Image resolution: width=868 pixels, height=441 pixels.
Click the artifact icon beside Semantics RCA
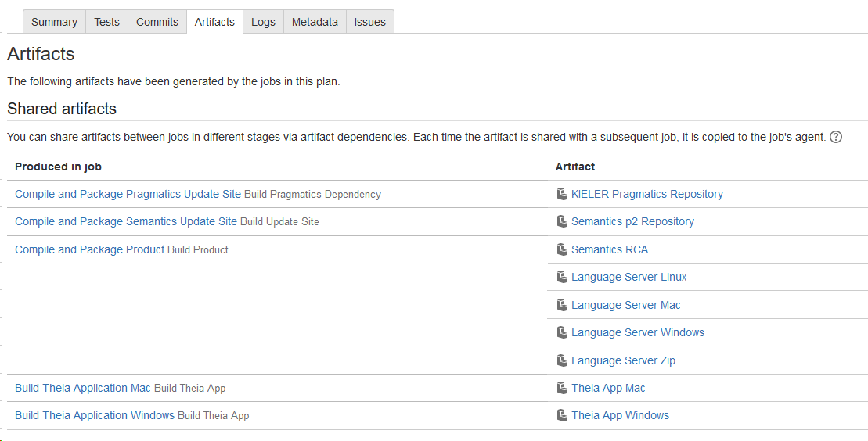point(561,249)
